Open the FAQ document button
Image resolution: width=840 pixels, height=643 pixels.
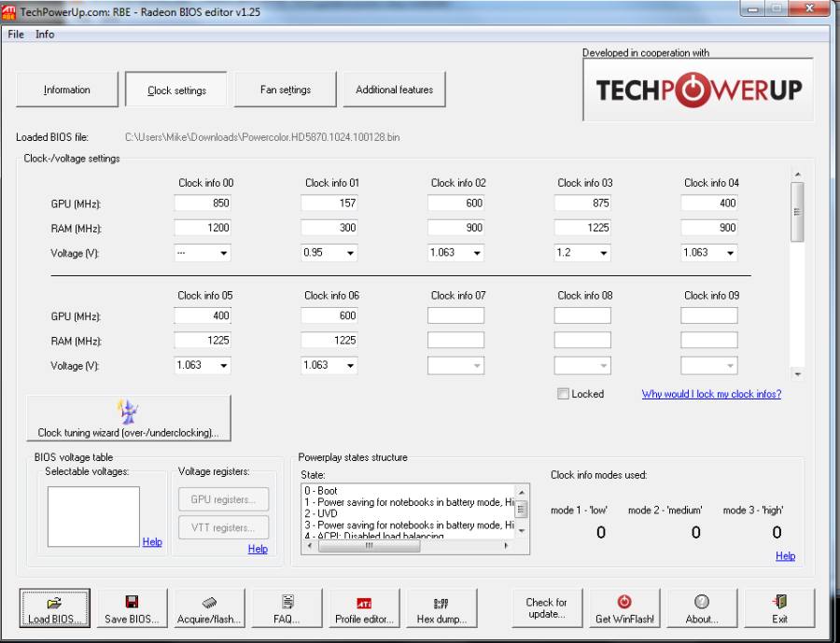287,608
